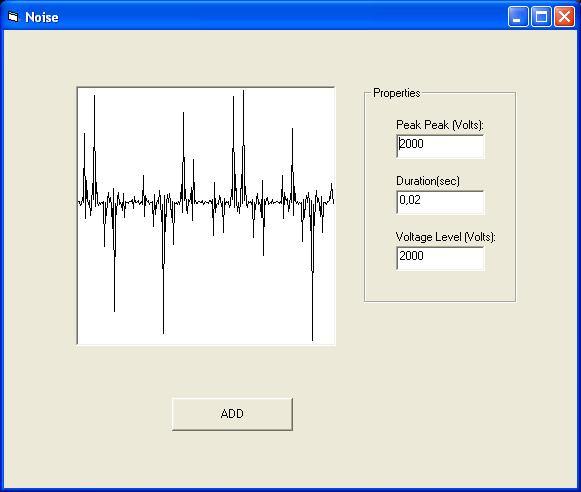
Task: Click the Noise window title bar icon
Action: (x=13, y=17)
